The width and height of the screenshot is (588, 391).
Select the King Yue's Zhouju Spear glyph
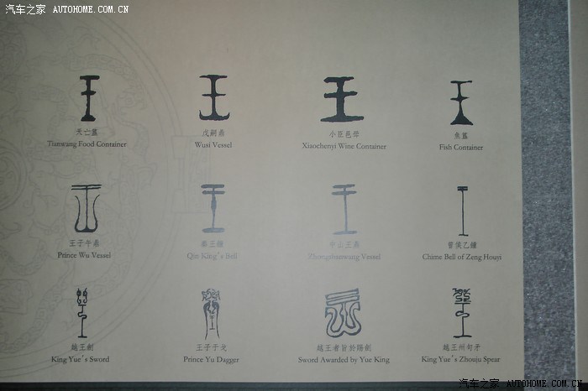(x=461, y=312)
